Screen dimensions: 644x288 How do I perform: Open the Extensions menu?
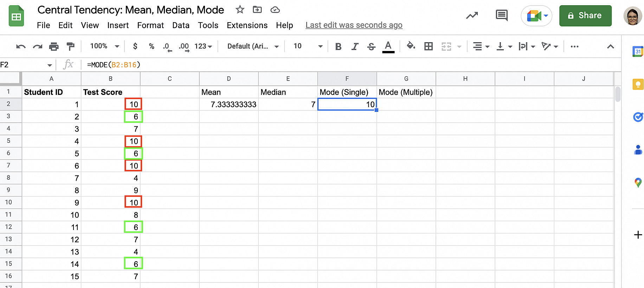coord(247,25)
